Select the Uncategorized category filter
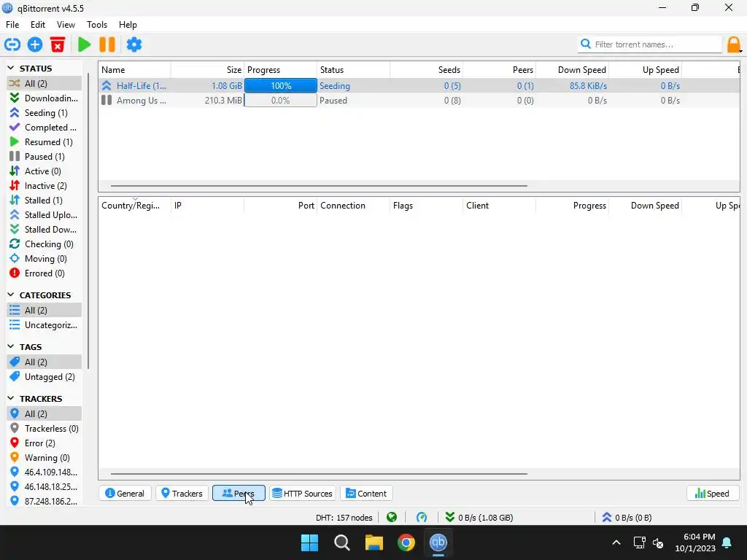Image resolution: width=747 pixels, height=560 pixels. click(x=44, y=325)
